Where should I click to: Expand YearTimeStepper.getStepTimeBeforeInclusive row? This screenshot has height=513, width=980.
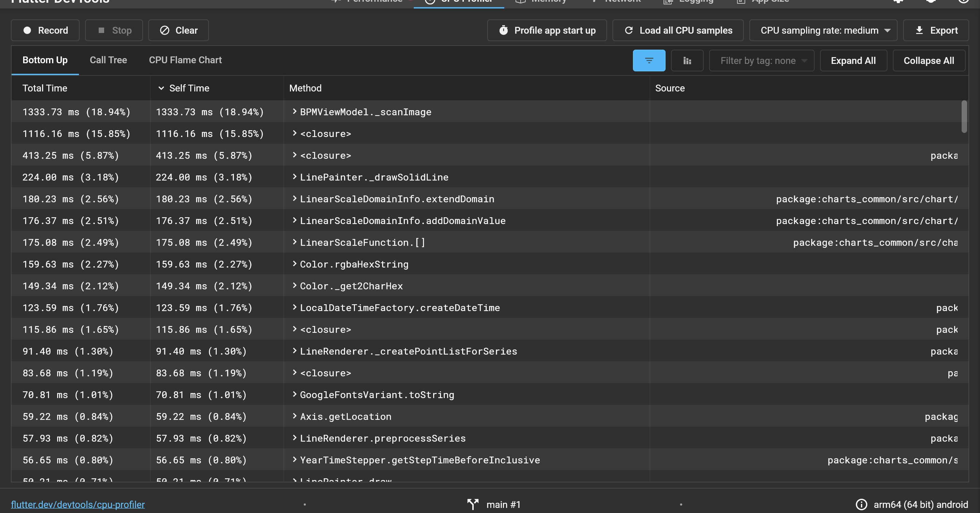click(294, 459)
